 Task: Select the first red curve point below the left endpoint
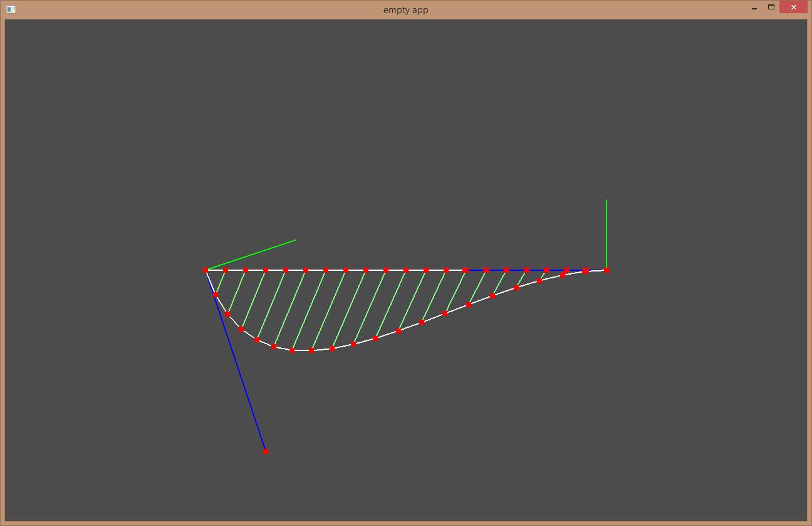click(x=216, y=295)
